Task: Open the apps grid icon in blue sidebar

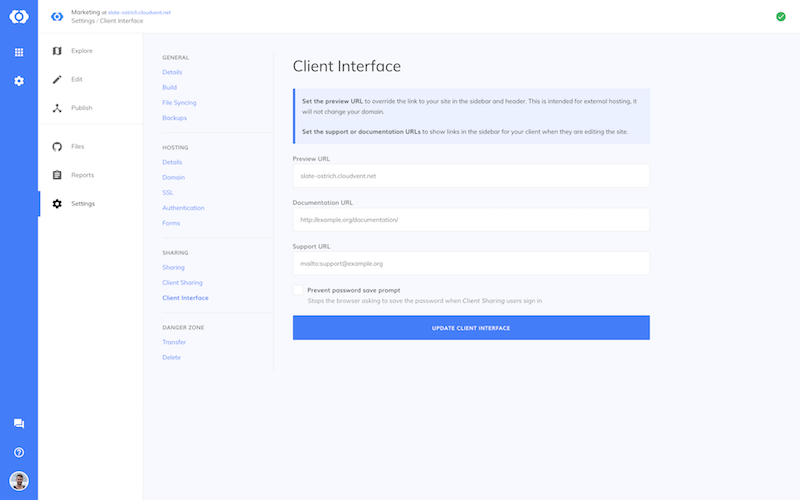Action: pos(19,52)
